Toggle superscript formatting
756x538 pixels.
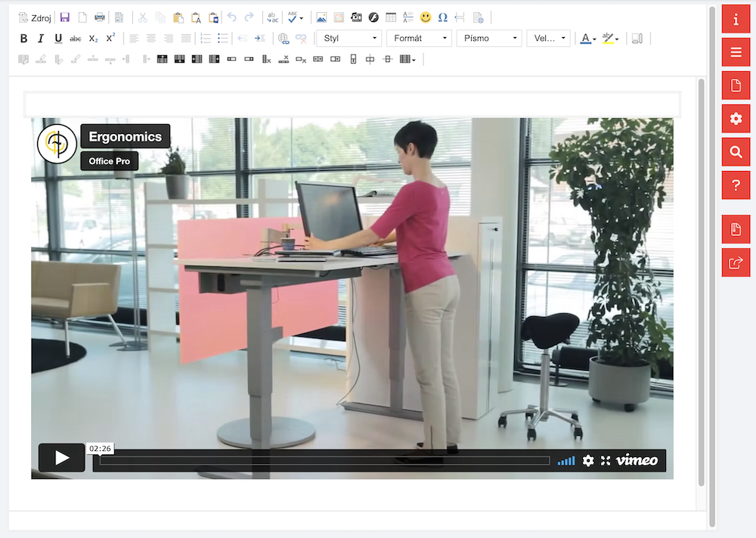click(x=111, y=39)
